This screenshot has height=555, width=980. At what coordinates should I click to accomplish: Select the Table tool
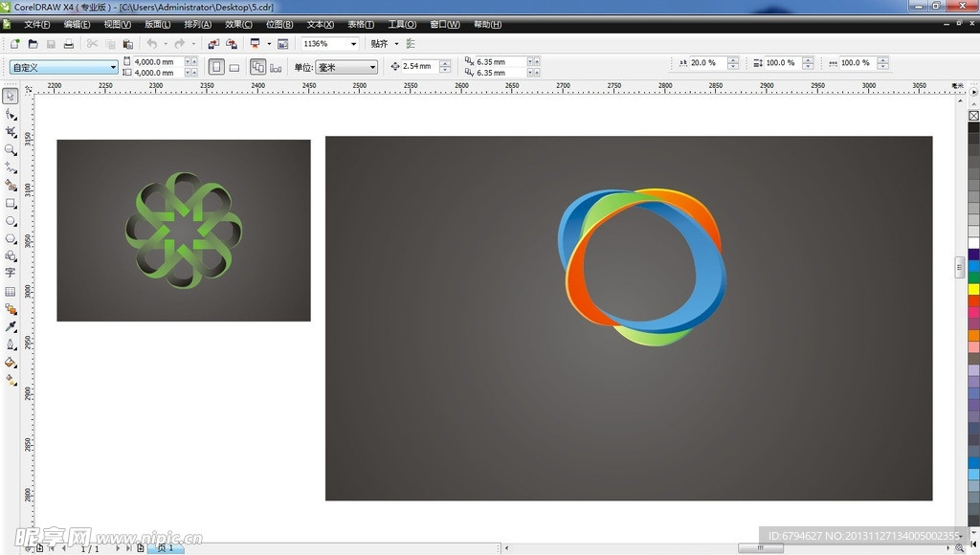(x=11, y=291)
